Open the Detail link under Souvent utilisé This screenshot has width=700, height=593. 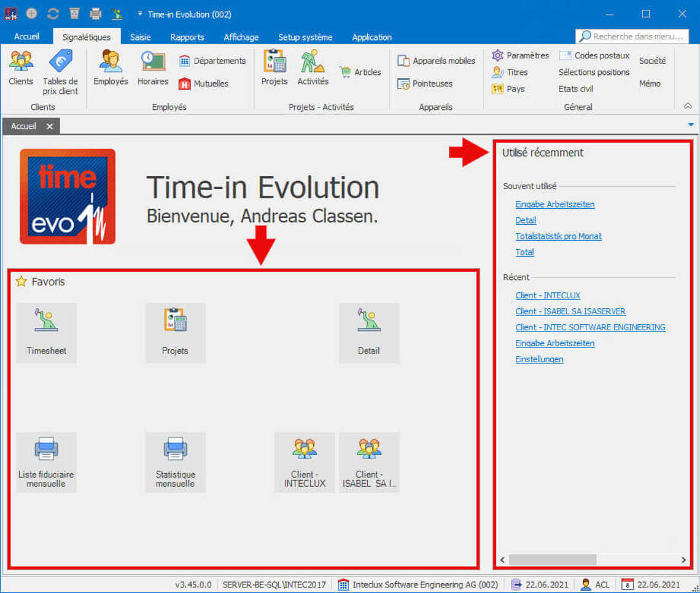[526, 220]
